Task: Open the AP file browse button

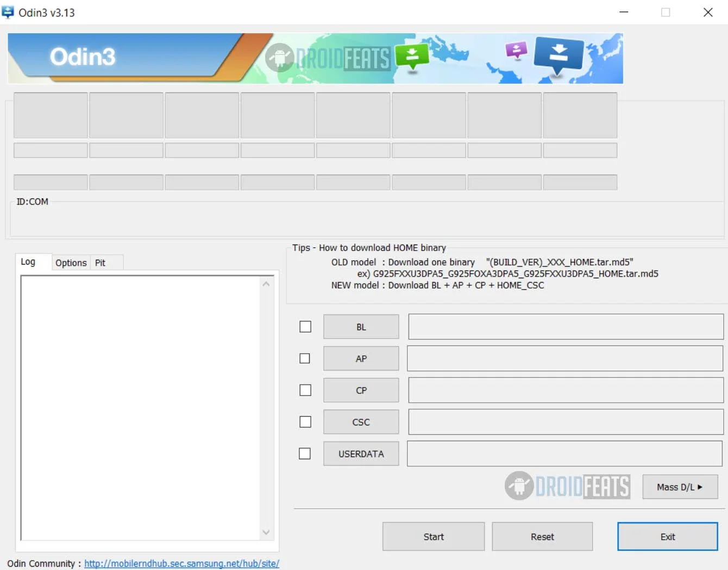Action: point(361,359)
